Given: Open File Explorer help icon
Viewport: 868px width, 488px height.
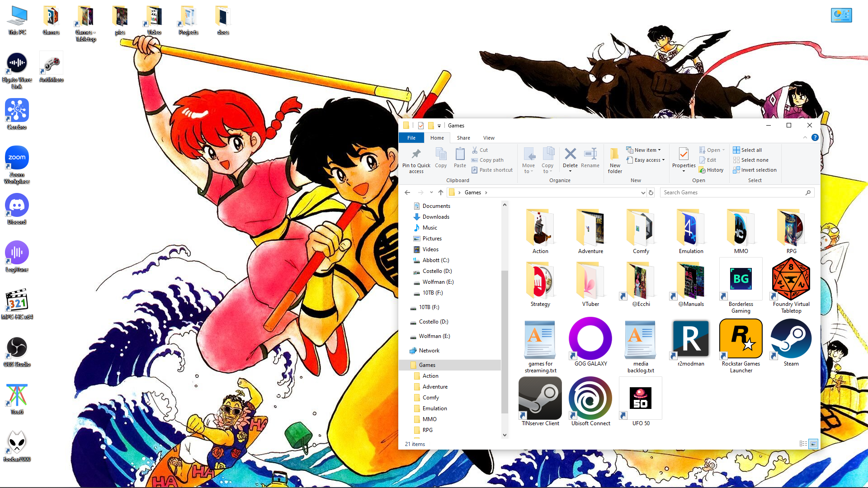Looking at the screenshot, I should point(815,138).
